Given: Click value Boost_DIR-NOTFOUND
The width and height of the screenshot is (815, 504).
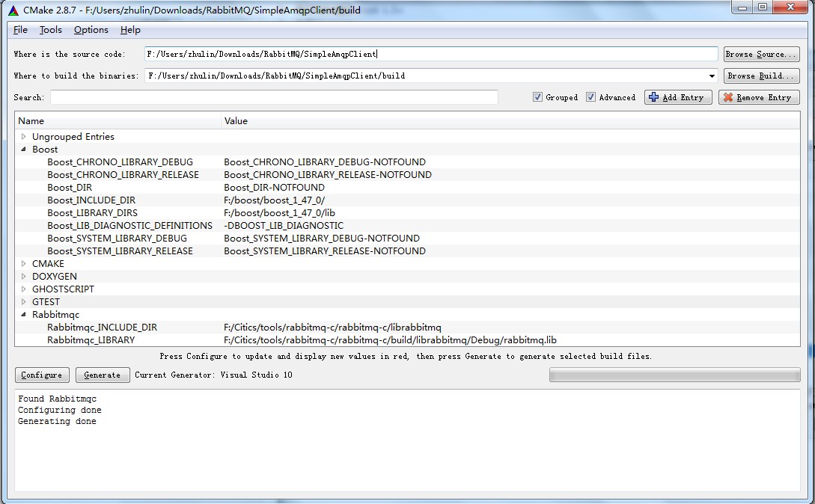Looking at the screenshot, I should pyautogui.click(x=275, y=188).
